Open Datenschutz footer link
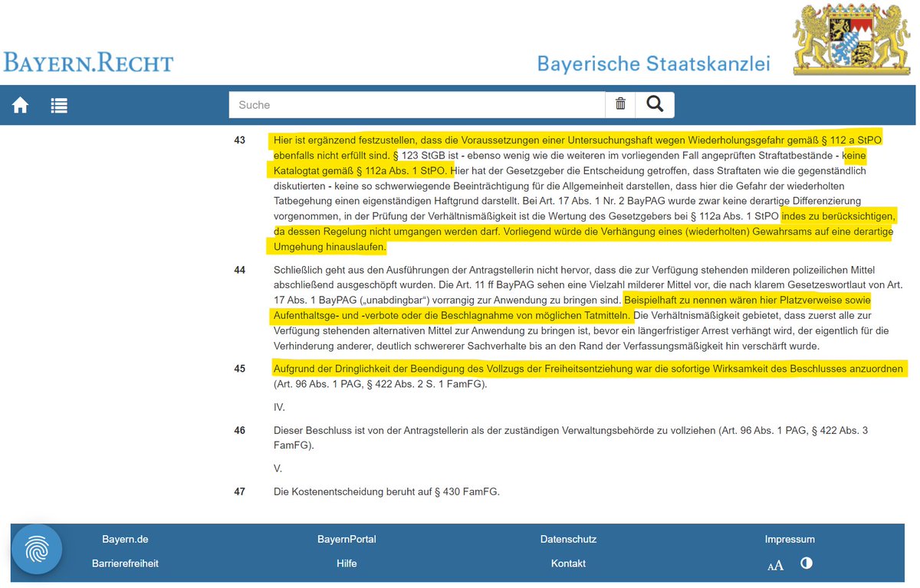920x588 pixels. [x=568, y=539]
